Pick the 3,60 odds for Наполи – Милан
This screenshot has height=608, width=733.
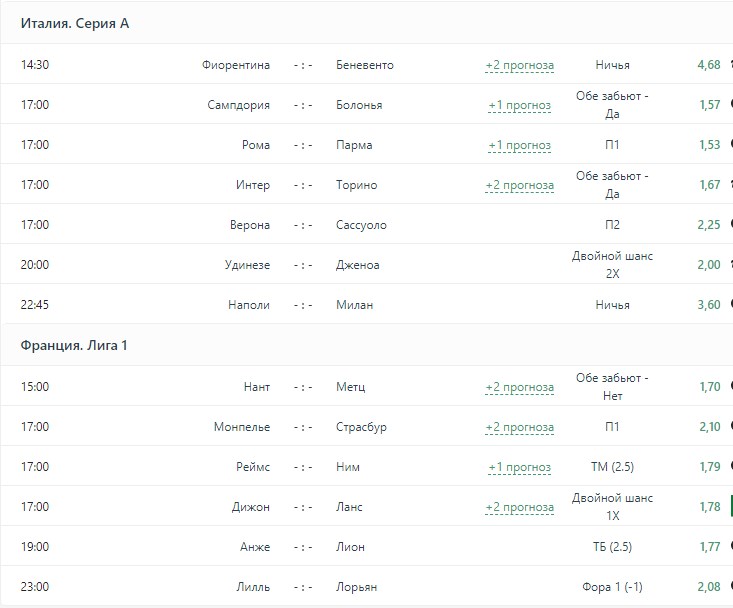pyautogui.click(x=709, y=305)
